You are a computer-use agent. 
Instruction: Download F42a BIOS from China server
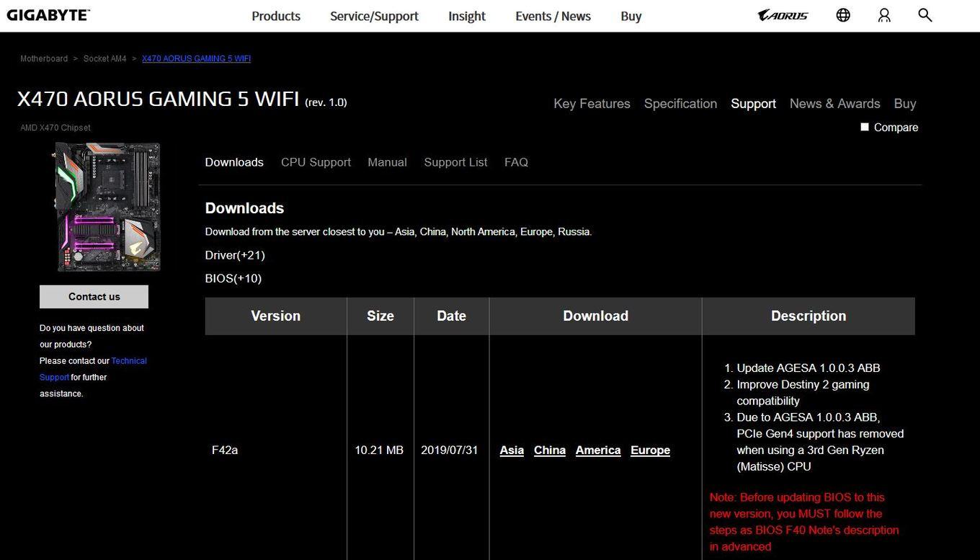coord(550,450)
